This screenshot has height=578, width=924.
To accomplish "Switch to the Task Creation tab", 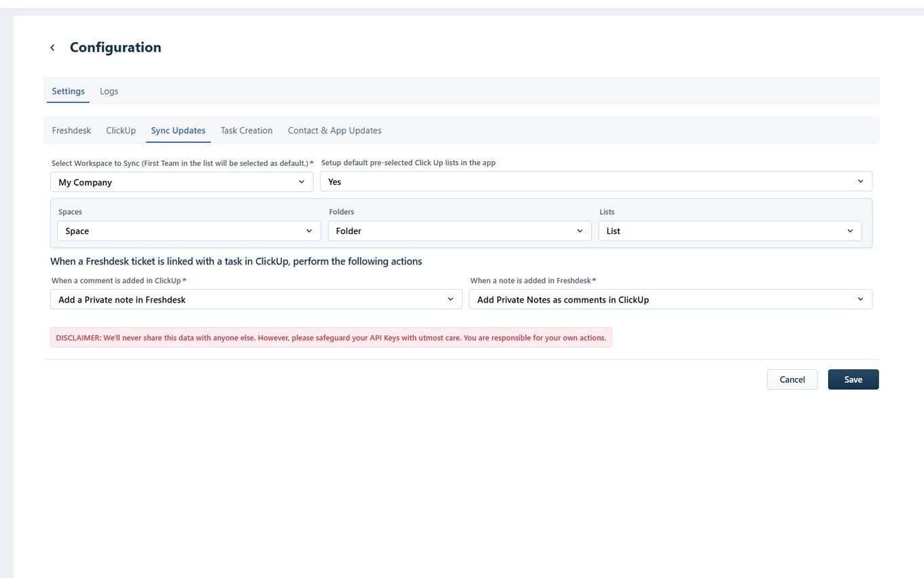I will [x=246, y=130].
